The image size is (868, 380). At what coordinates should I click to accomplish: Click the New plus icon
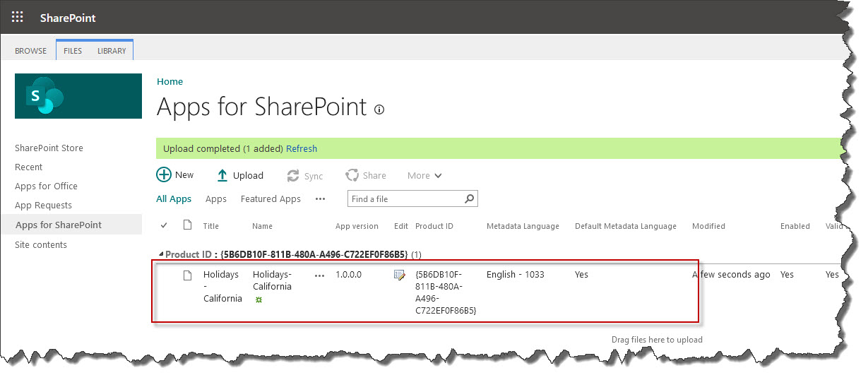coord(164,175)
